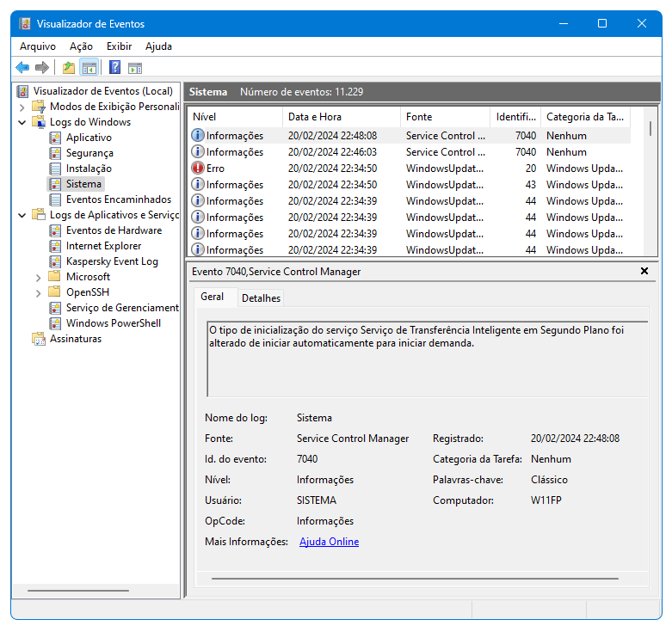The image size is (672, 632).
Task: Click the Assinaturas icon
Action: (x=39, y=339)
